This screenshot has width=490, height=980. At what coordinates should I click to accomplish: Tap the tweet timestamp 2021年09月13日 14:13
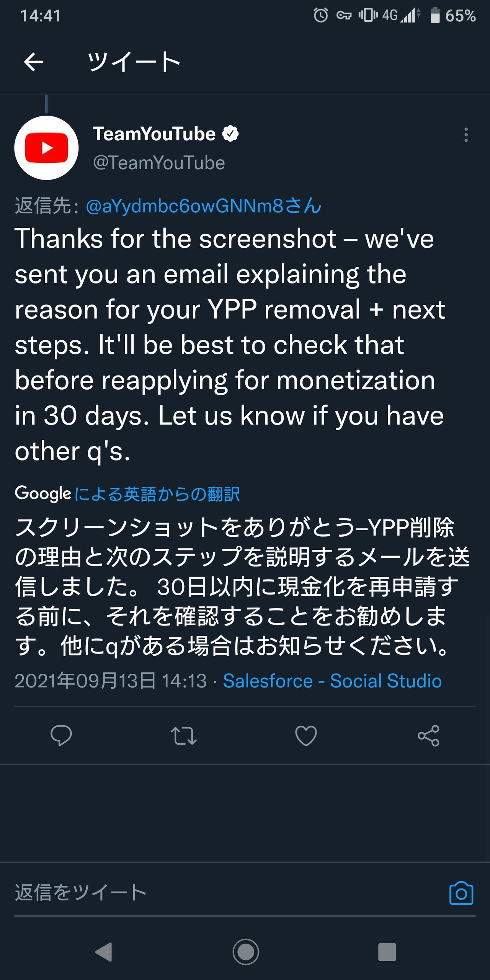click(111, 681)
